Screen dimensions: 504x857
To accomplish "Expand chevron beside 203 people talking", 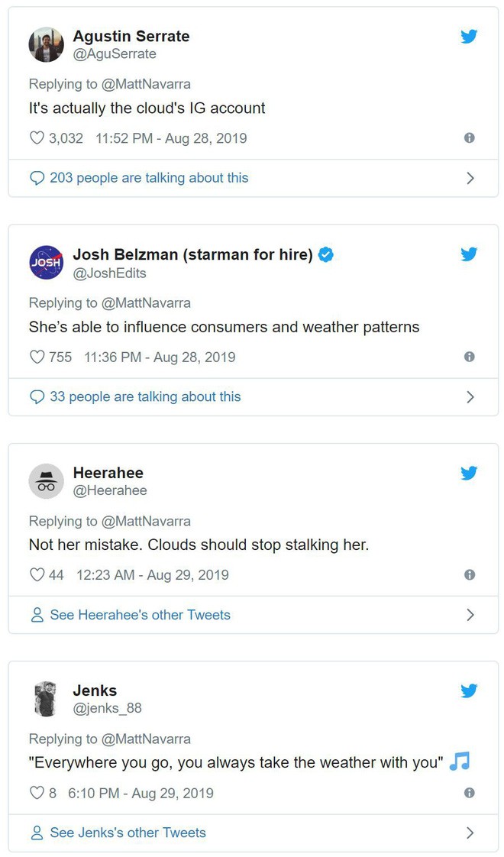I will (470, 178).
